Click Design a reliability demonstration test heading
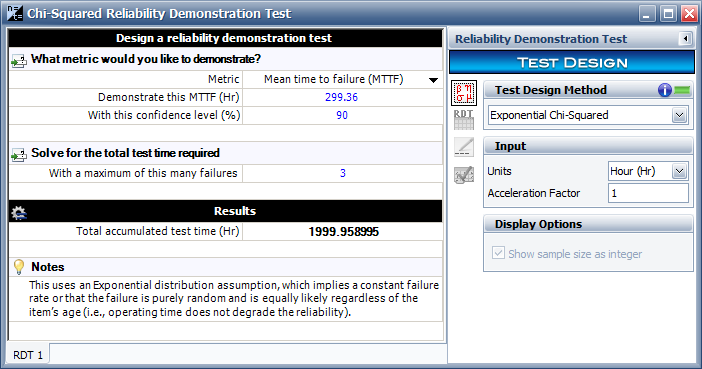 click(x=224, y=38)
